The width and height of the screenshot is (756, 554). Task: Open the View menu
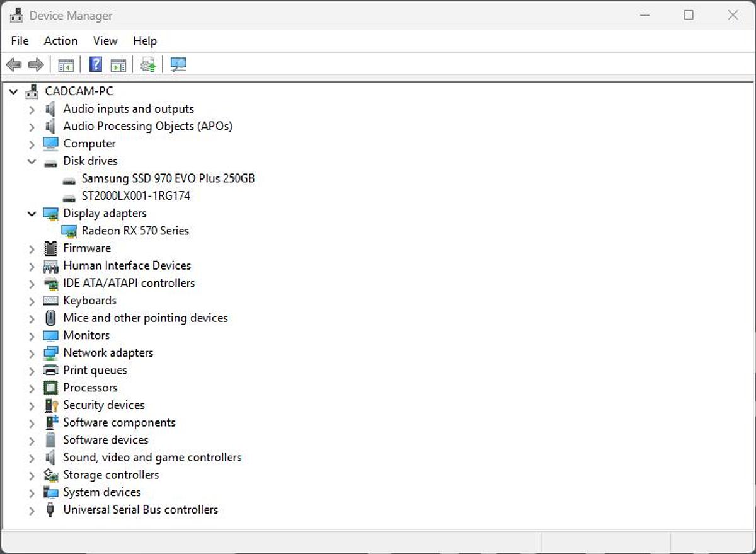tap(105, 40)
